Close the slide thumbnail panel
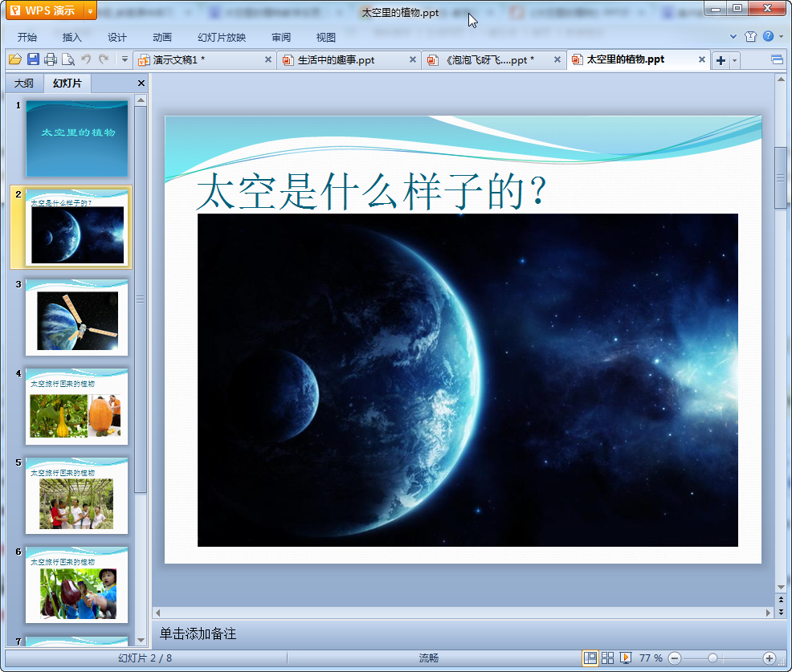Screen dimensions: 792x672 pyautogui.click(x=141, y=83)
